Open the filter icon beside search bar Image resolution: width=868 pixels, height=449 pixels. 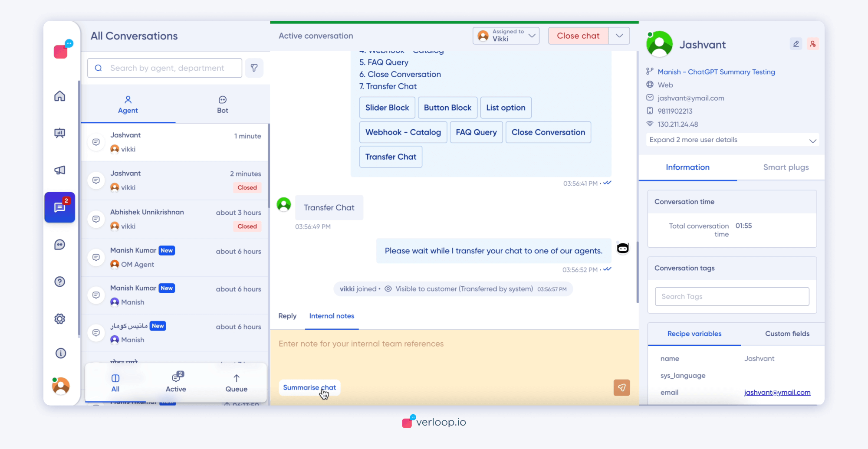point(254,68)
